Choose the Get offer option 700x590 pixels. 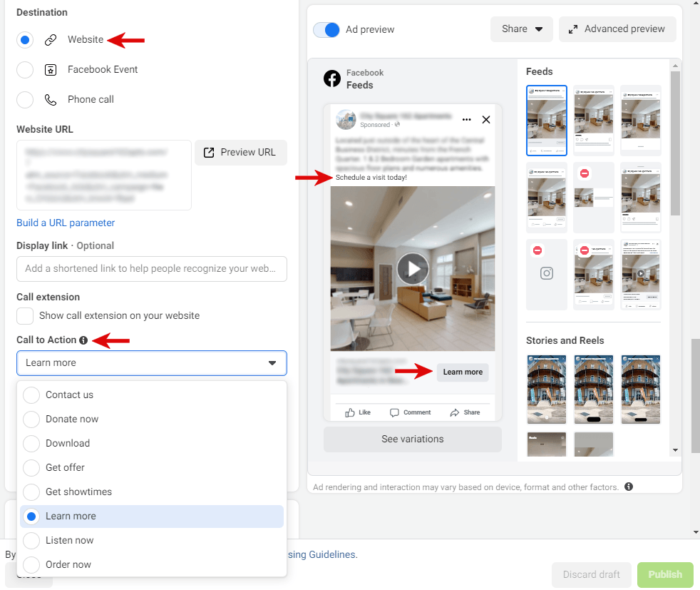click(x=65, y=467)
